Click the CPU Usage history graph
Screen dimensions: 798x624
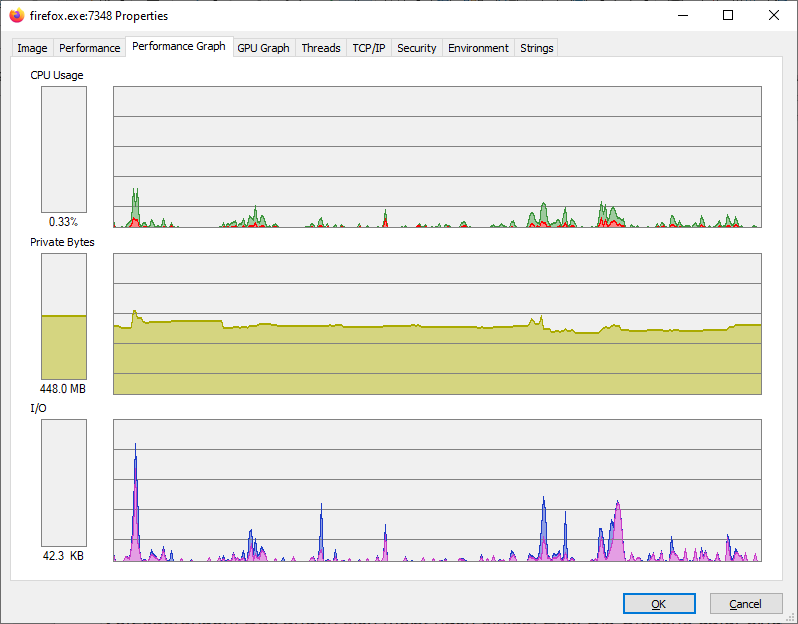[x=437, y=157]
